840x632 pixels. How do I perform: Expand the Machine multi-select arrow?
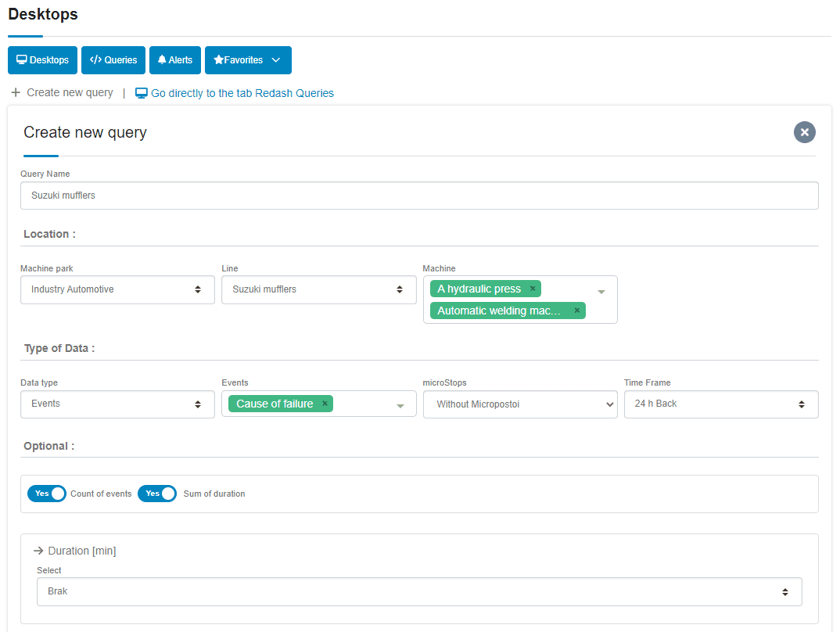(x=601, y=292)
